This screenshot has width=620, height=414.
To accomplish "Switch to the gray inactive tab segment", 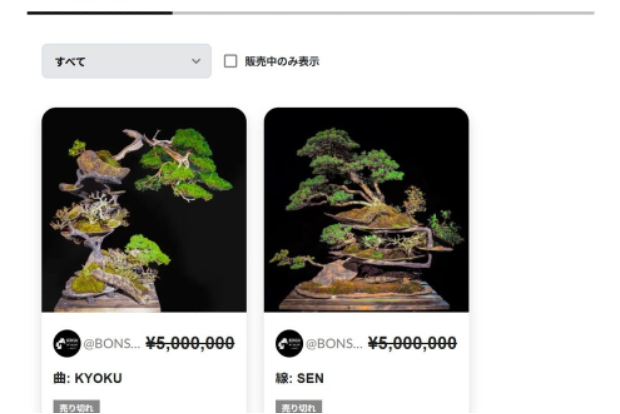I will pyautogui.click(x=384, y=13).
